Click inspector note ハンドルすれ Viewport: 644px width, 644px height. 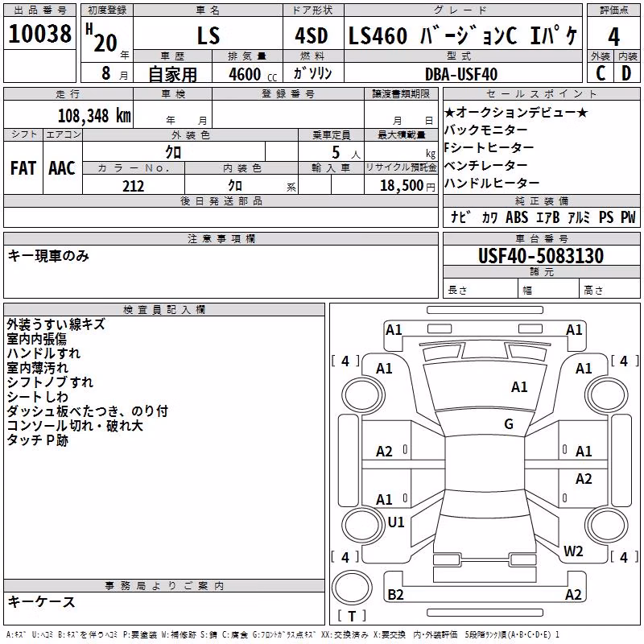[43, 353]
